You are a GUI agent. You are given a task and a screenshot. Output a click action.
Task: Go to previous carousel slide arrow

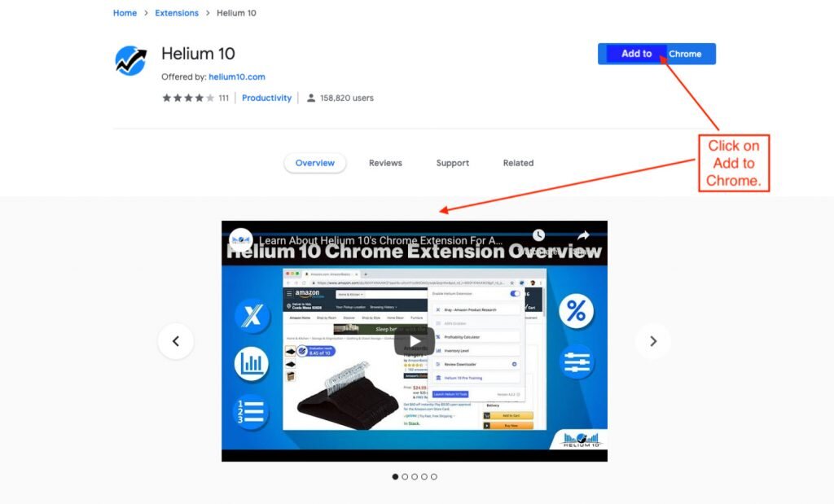pos(176,341)
